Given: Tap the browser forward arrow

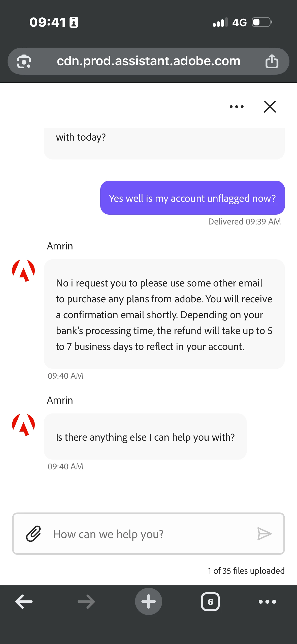Looking at the screenshot, I should (x=86, y=602).
